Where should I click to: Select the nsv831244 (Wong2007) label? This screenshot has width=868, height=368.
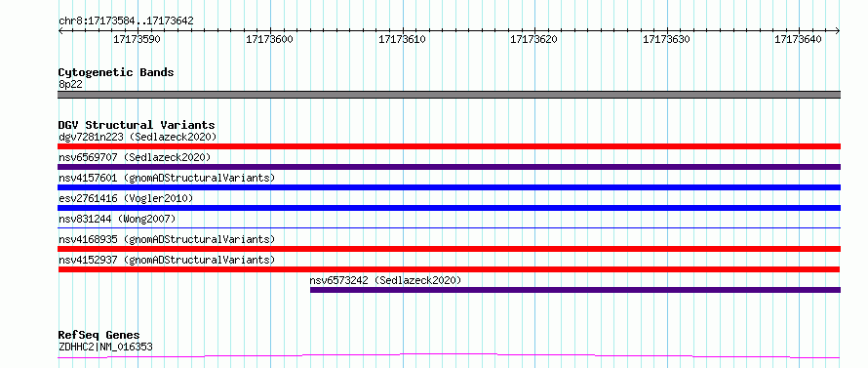117,219
